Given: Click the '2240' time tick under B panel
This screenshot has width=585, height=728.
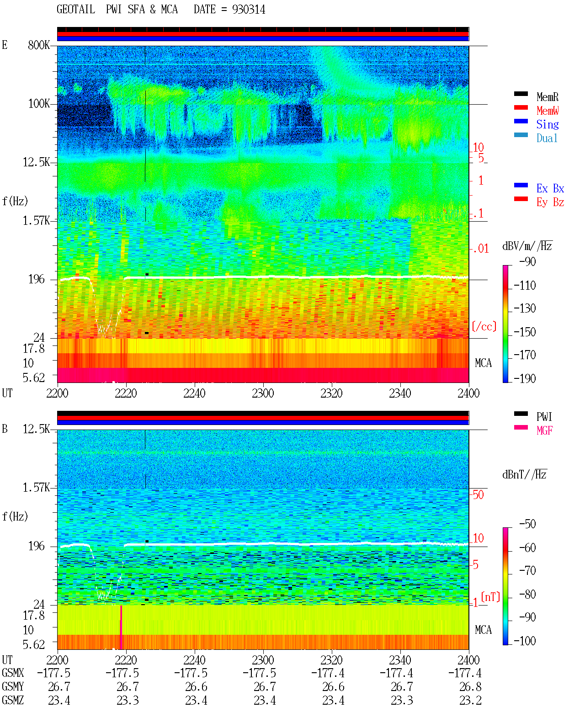Looking at the screenshot, I should pos(194,660).
